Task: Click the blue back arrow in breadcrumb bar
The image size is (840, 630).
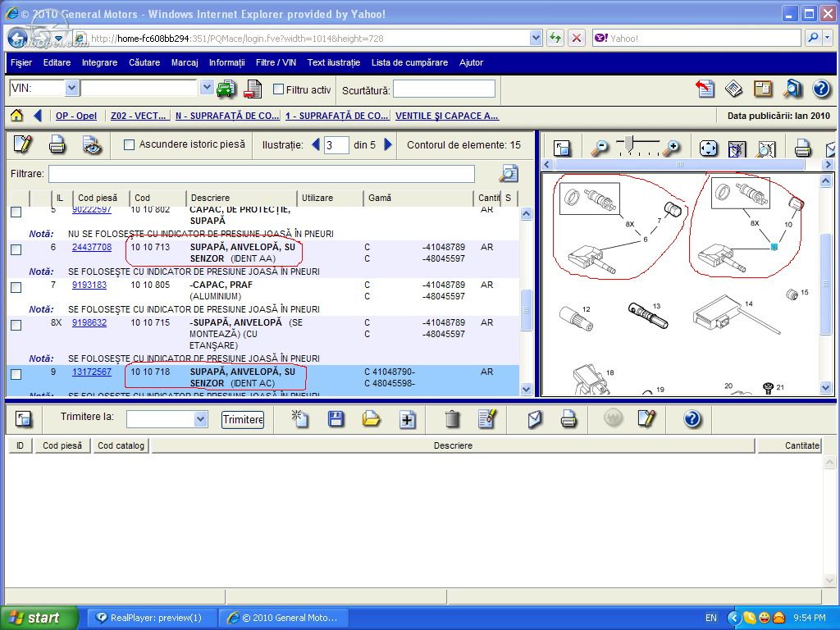Action: 38,115
